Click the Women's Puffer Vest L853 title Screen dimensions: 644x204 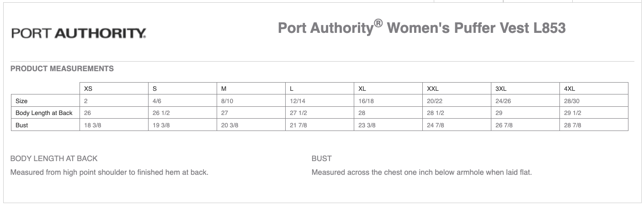tap(422, 28)
